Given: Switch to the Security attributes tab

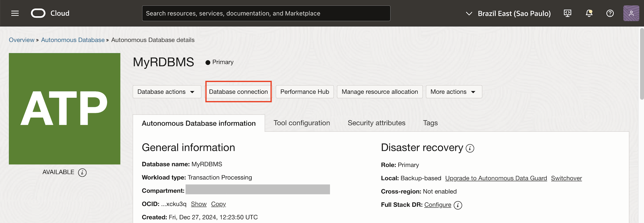Looking at the screenshot, I should pyautogui.click(x=376, y=123).
